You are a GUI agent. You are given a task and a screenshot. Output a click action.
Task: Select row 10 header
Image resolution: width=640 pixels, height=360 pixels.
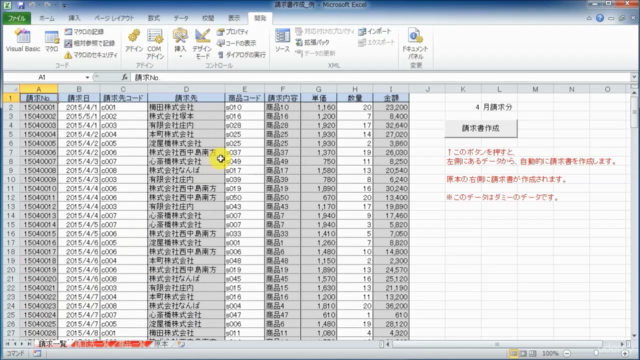(11, 179)
